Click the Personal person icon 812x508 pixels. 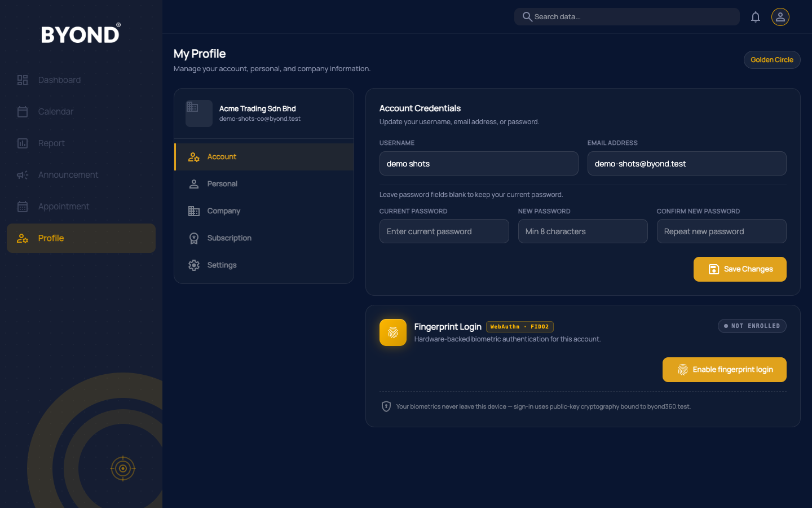[194, 184]
